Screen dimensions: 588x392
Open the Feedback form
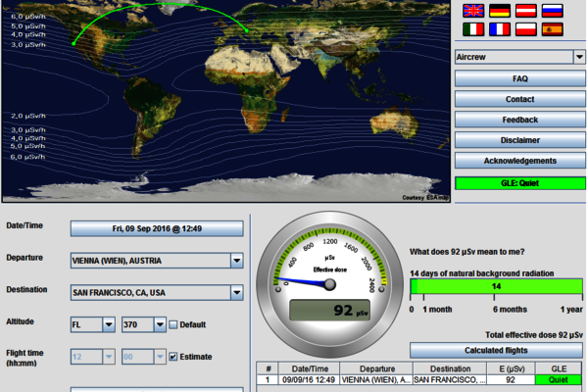click(520, 120)
